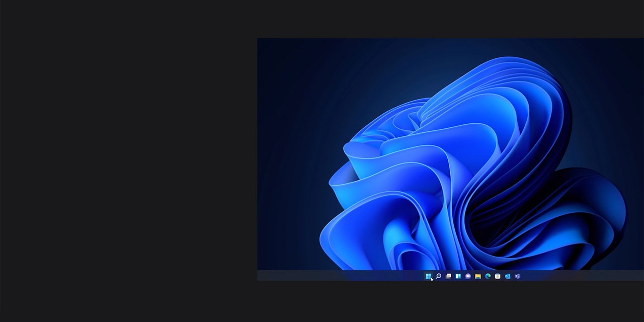Click the black empty area left of desktop
This screenshot has height=322, width=644.
(126, 161)
